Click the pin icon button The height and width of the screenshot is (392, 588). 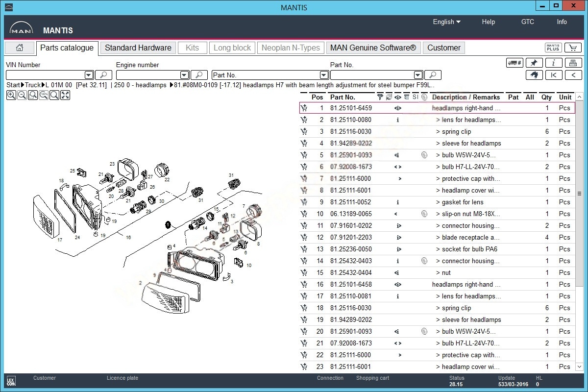(x=534, y=63)
